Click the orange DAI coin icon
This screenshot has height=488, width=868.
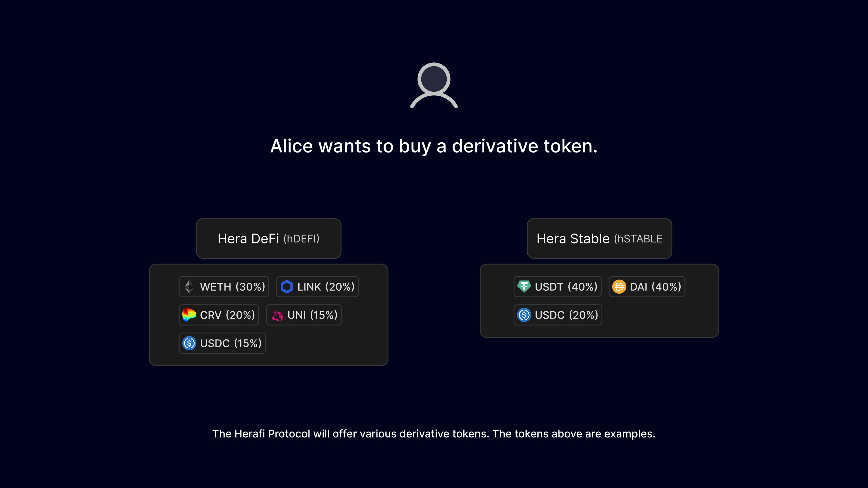coord(619,287)
